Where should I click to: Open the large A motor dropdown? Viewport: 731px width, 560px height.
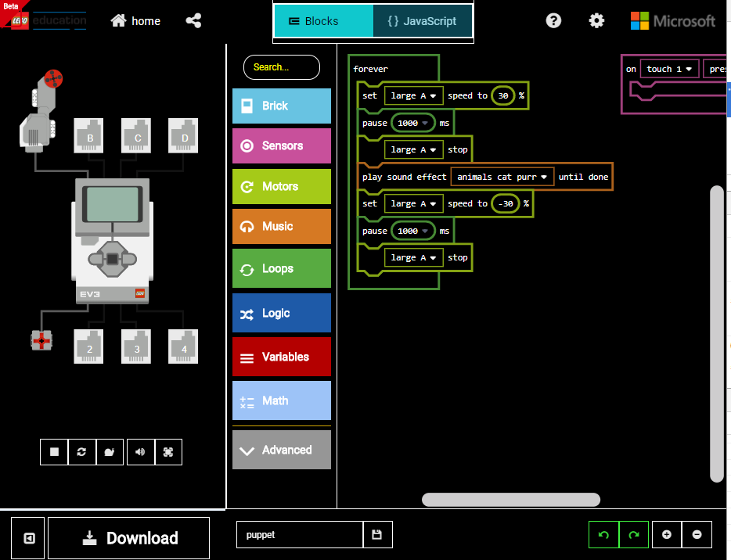pos(413,95)
